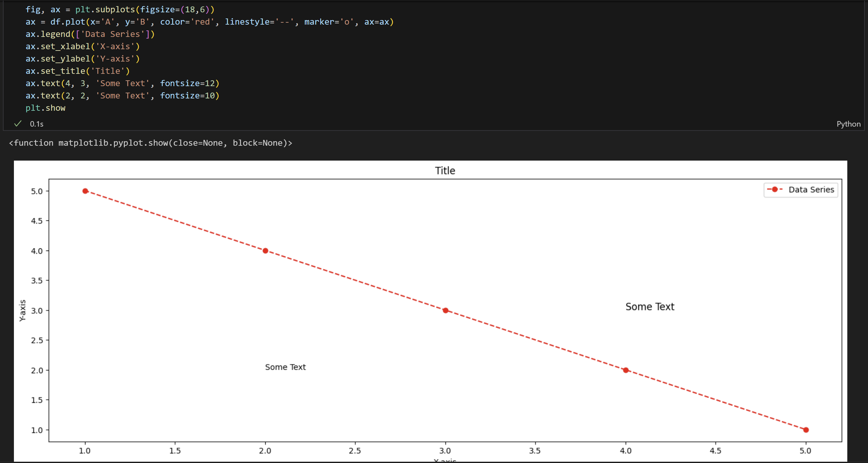Viewport: 868px width, 463px height.
Task: Click the green execution success checkmark
Action: pos(17,124)
